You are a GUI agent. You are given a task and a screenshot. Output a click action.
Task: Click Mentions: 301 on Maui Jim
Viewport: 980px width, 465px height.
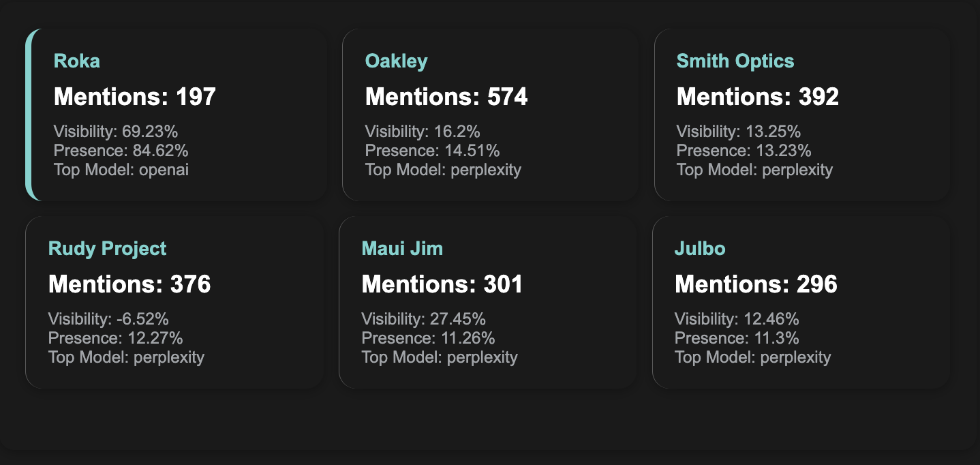(x=442, y=284)
